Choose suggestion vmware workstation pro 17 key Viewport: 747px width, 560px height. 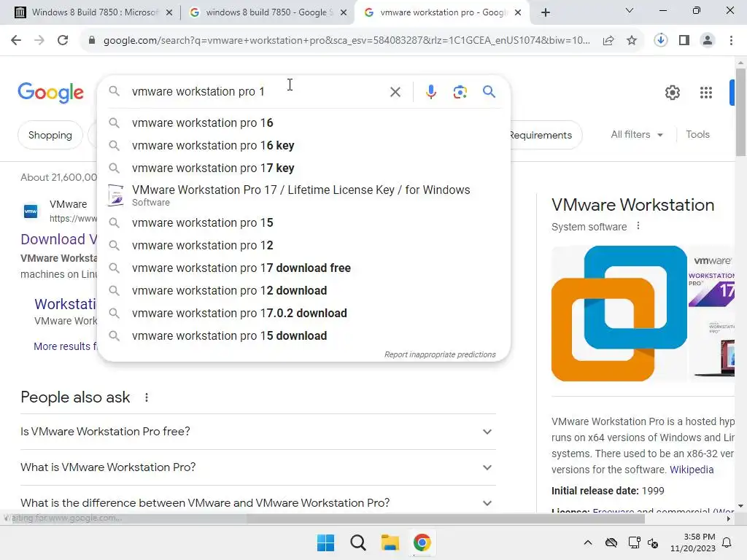(303, 168)
